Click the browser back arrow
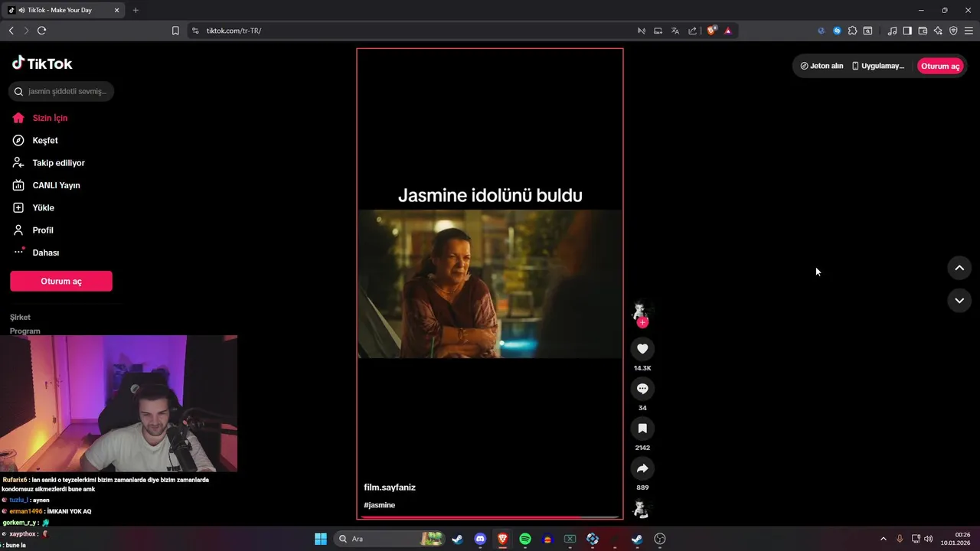Screen dimensions: 980x551 11,31
